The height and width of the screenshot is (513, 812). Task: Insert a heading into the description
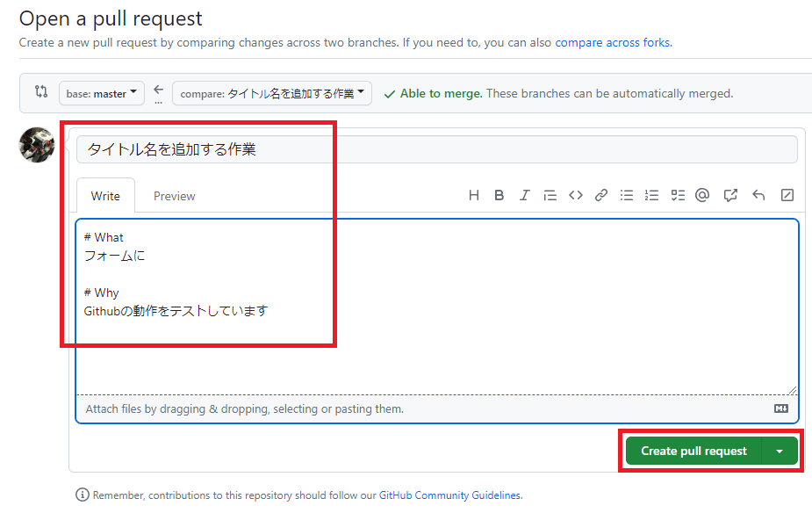tap(474, 195)
